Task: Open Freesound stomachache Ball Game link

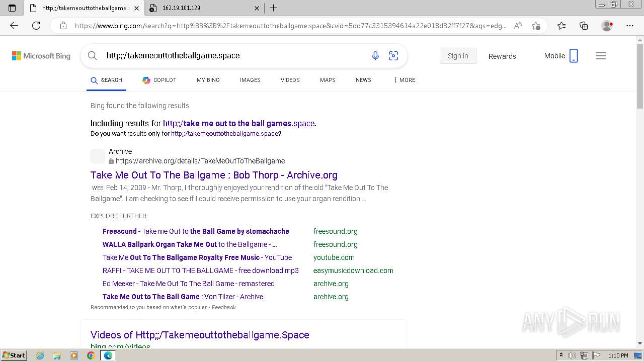Action: click(x=196, y=231)
